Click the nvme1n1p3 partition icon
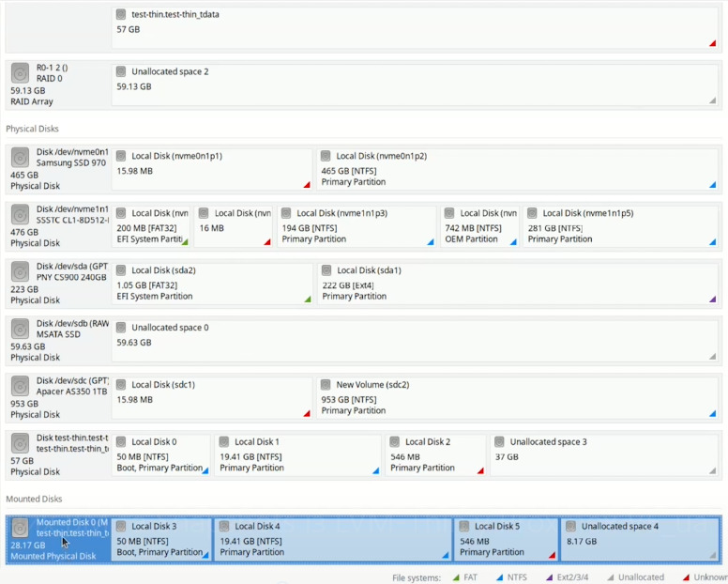The width and height of the screenshot is (728, 584). point(286,213)
